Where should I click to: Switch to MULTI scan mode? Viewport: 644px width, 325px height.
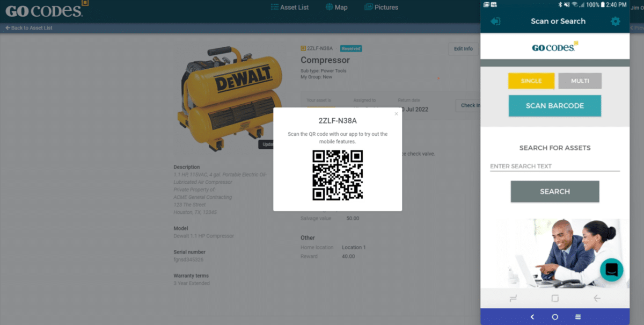[580, 81]
